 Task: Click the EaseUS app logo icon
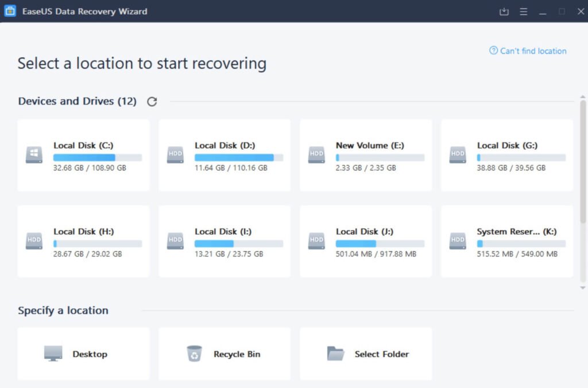[10, 11]
